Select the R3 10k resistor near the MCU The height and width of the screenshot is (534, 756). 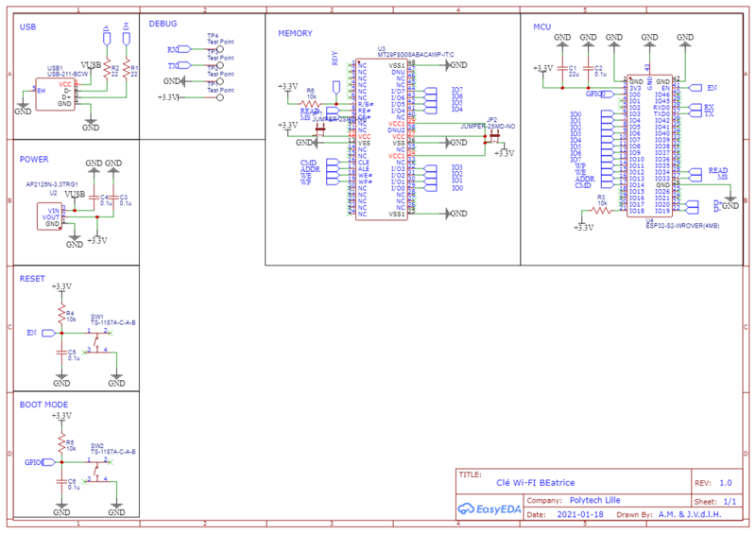click(601, 211)
